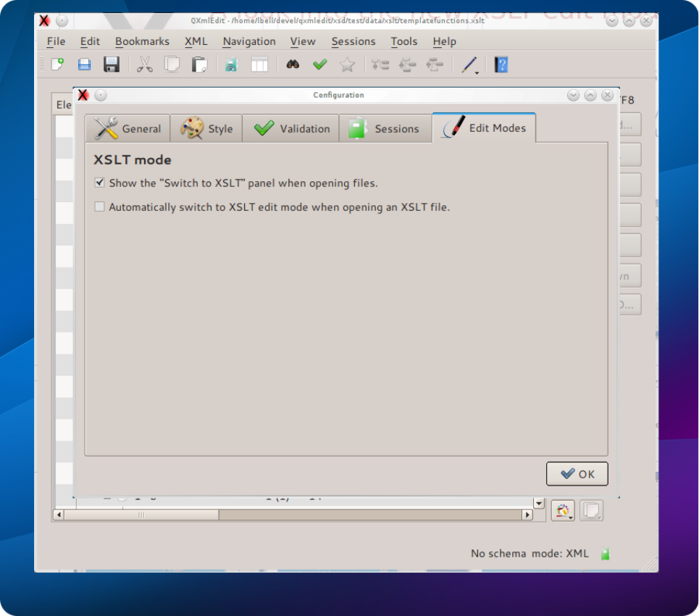Screen dimensions: 699x616
Task: Click the last tree structure toolbar icon
Action: click(434, 65)
